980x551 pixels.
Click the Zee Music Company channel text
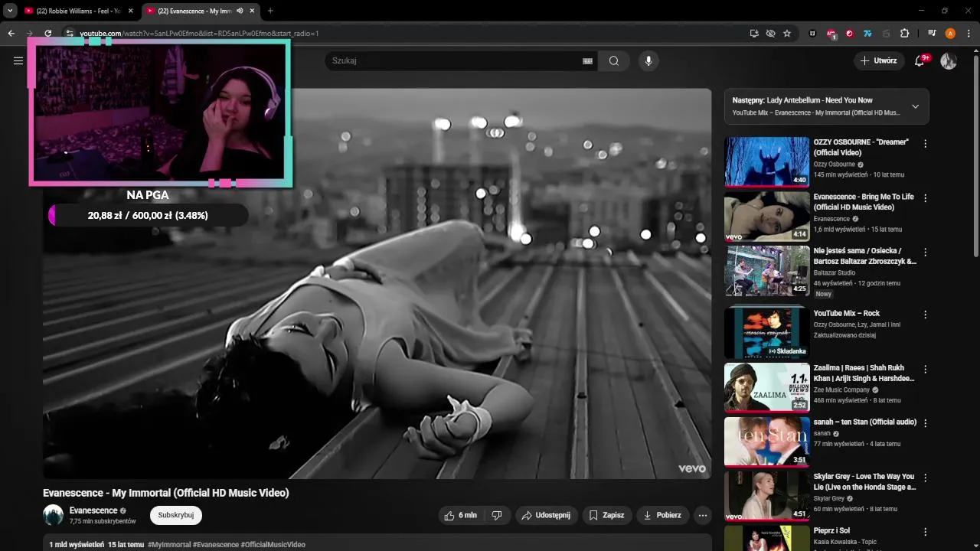pyautogui.click(x=841, y=390)
